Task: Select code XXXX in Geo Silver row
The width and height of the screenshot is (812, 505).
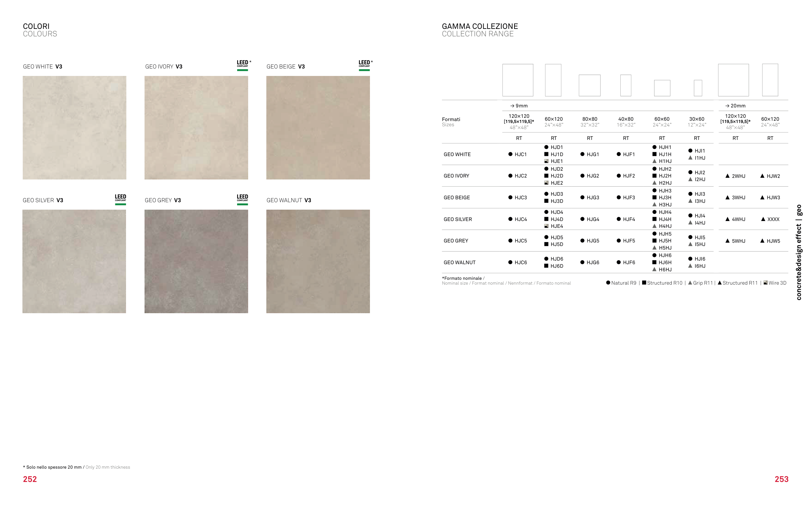Action: pos(773,219)
